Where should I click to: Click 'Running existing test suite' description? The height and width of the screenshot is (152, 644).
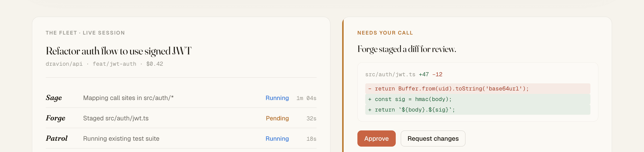pyautogui.click(x=121, y=139)
